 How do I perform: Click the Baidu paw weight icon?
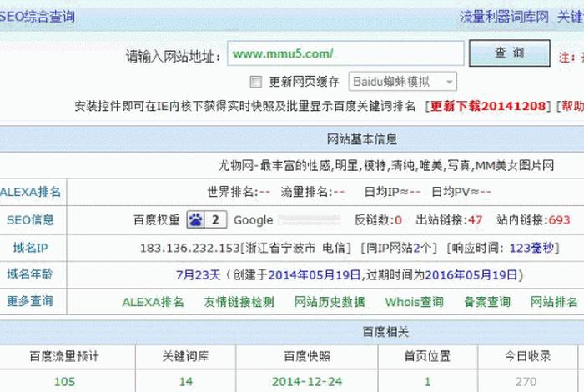(195, 219)
